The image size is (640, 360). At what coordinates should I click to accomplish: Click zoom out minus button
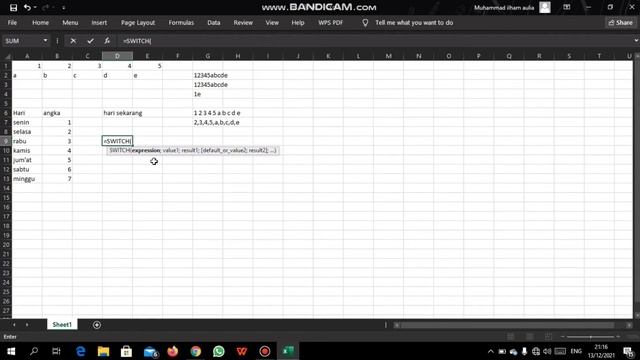[x=563, y=337]
